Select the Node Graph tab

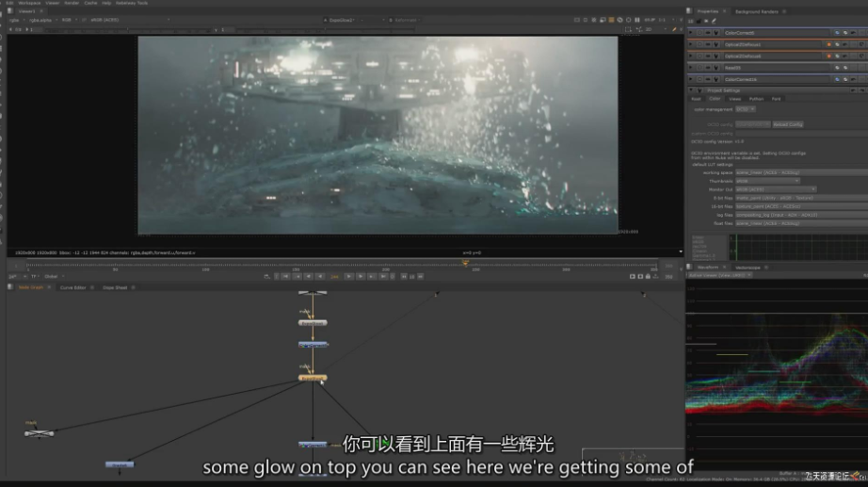coord(31,287)
